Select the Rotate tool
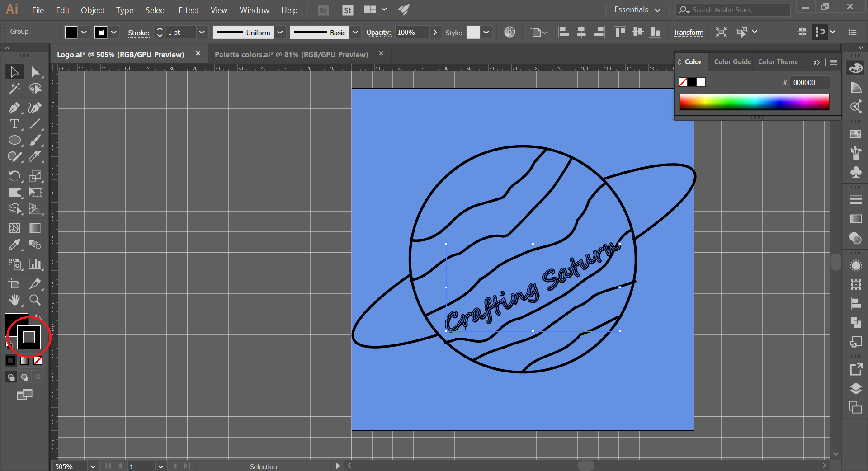 (14, 175)
